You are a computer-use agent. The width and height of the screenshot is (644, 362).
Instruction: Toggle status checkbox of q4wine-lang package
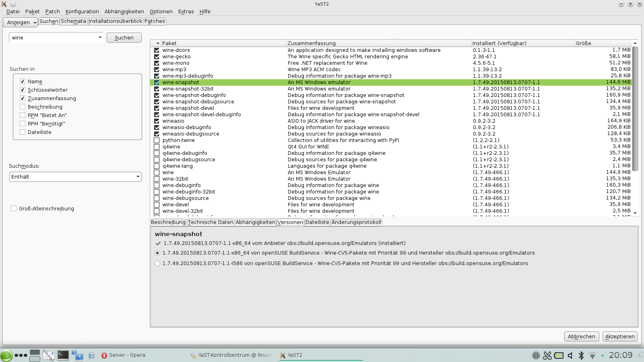[x=157, y=166]
